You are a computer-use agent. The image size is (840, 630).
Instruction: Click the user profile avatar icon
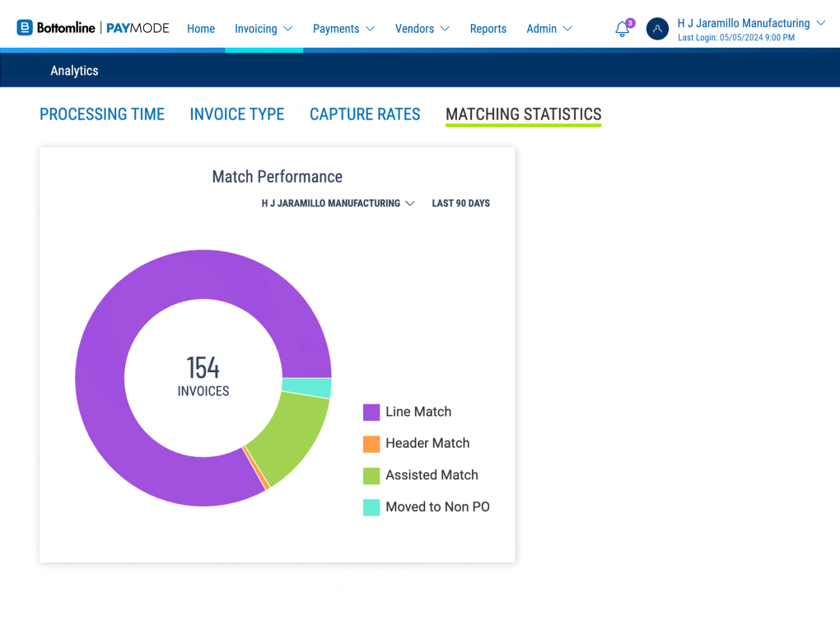(657, 29)
